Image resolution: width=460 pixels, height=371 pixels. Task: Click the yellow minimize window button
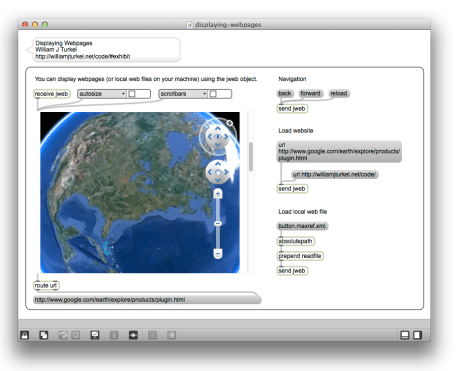click(35, 24)
